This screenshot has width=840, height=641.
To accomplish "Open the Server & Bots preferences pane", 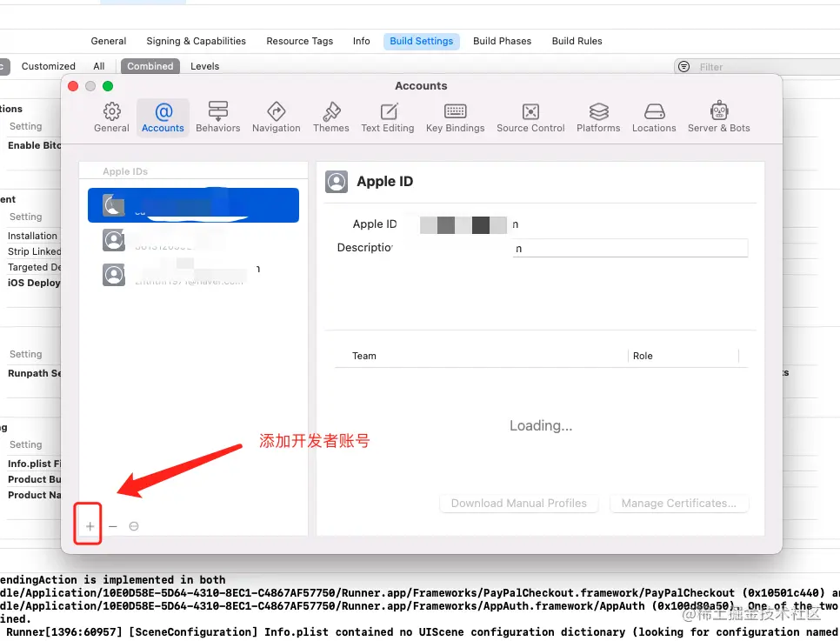I will pyautogui.click(x=719, y=117).
